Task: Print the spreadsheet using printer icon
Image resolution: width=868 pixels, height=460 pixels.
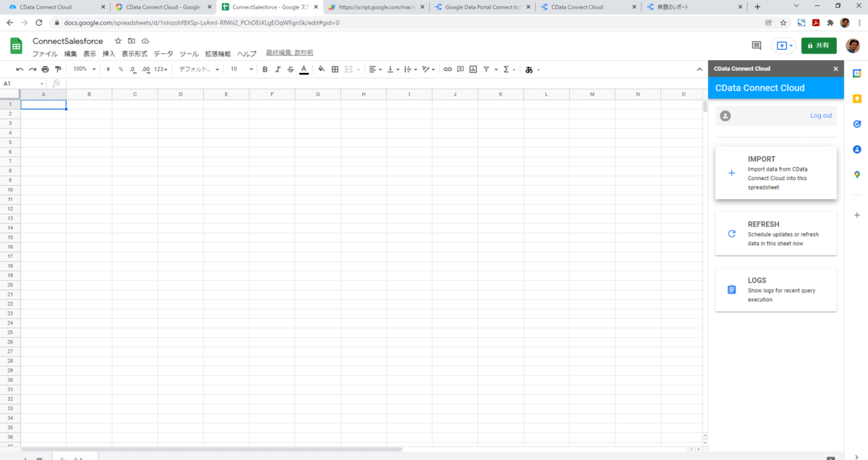Action: [x=46, y=69]
